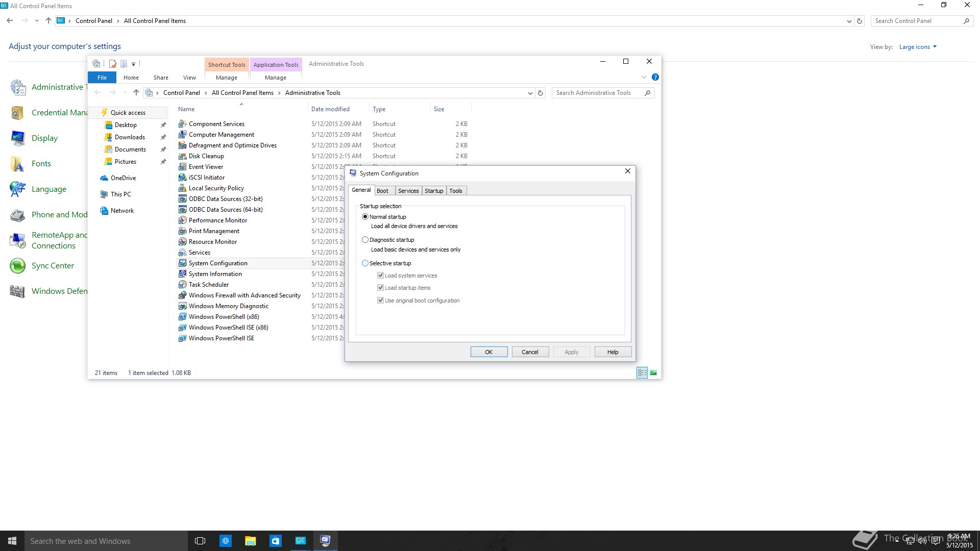The width and height of the screenshot is (980, 551).
Task: Open Computer Management icon
Action: pyautogui.click(x=182, y=135)
